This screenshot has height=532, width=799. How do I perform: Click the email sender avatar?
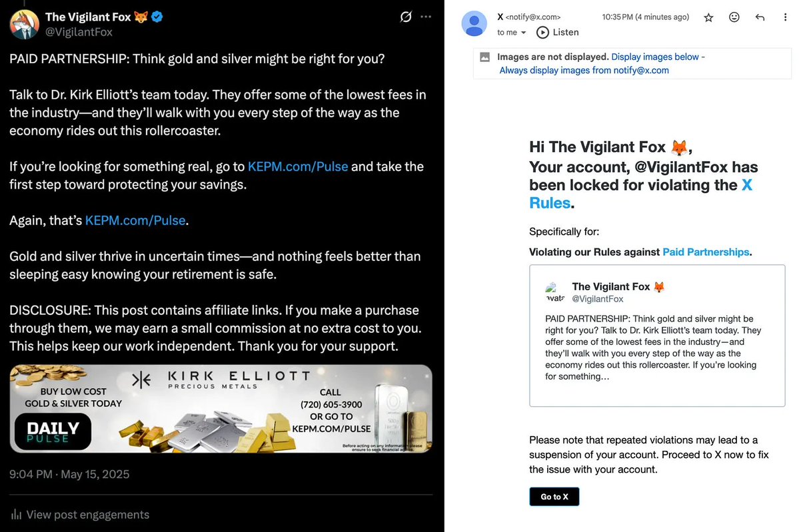pyautogui.click(x=474, y=24)
